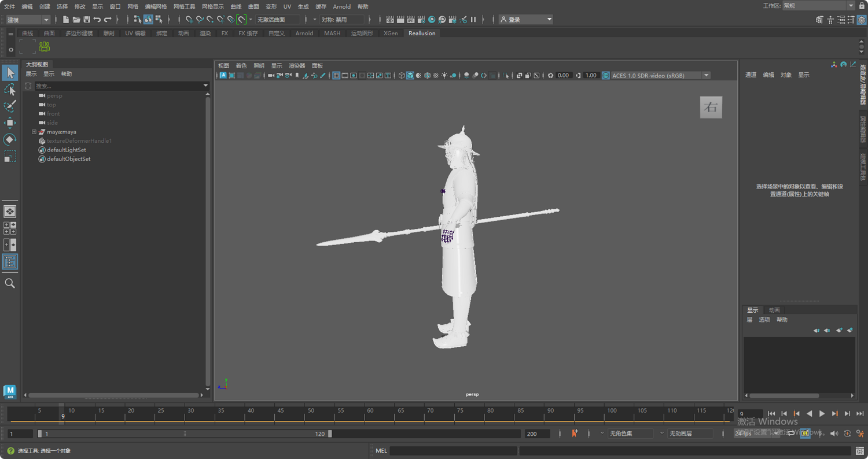
Task: Mute playback audio with the speaker icon
Action: [834, 434]
